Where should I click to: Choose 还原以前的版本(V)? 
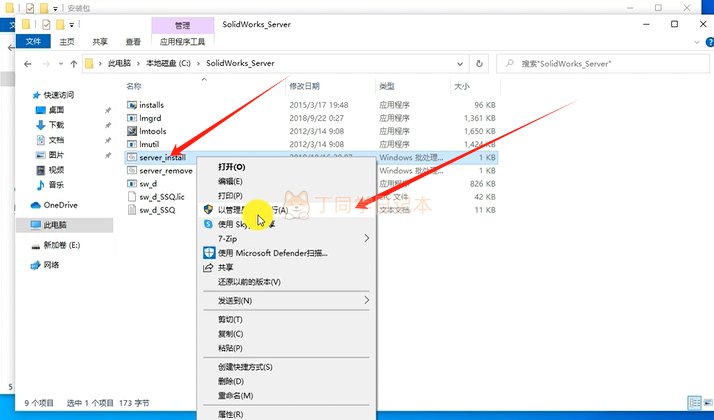[249, 282]
